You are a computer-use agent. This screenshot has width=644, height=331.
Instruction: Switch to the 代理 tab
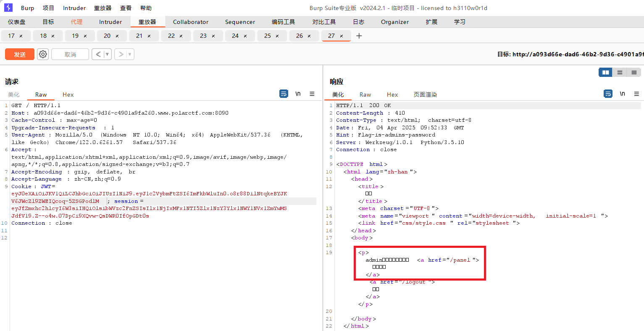coord(76,22)
